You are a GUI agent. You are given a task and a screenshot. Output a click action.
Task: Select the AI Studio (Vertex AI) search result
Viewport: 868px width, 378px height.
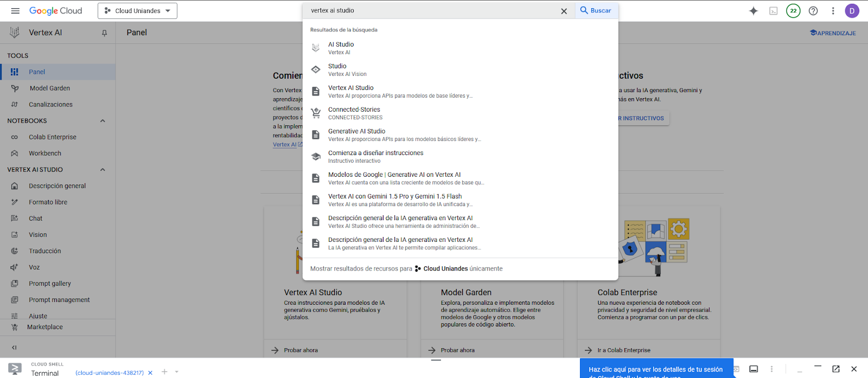[460, 48]
